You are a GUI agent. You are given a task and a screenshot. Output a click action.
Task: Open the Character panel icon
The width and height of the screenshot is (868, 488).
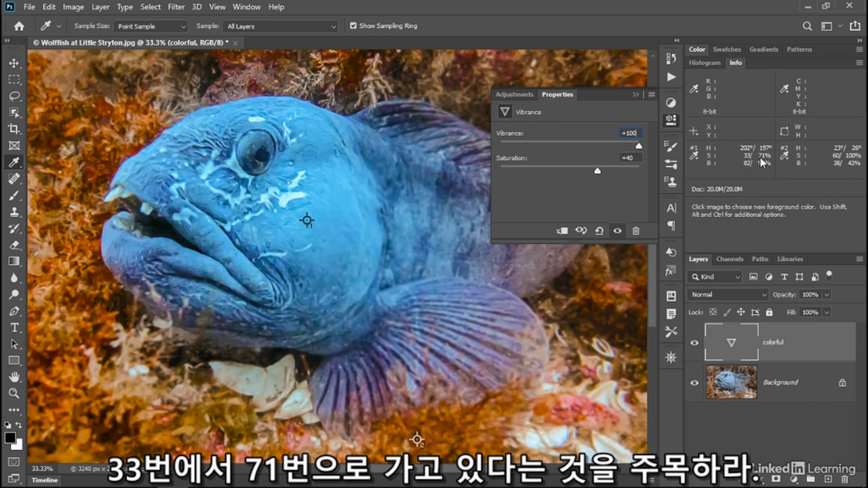click(x=671, y=208)
